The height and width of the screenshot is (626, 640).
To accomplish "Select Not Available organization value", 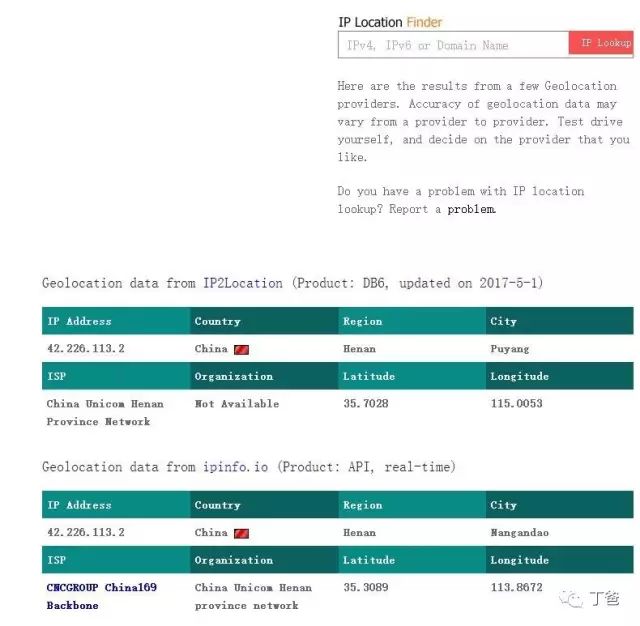I will pos(237,404).
